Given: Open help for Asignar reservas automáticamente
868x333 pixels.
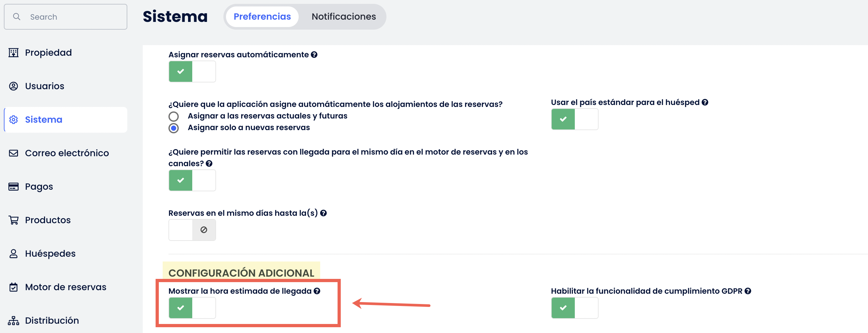Looking at the screenshot, I should (314, 55).
